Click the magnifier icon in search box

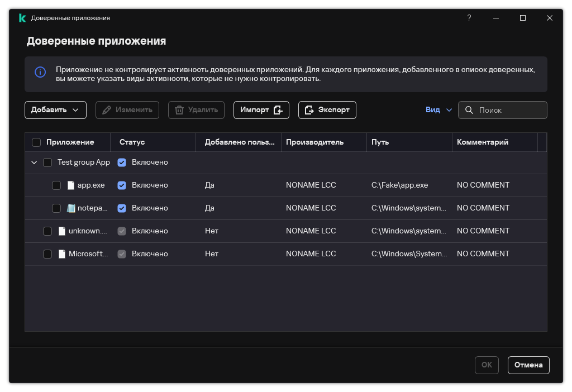(469, 110)
